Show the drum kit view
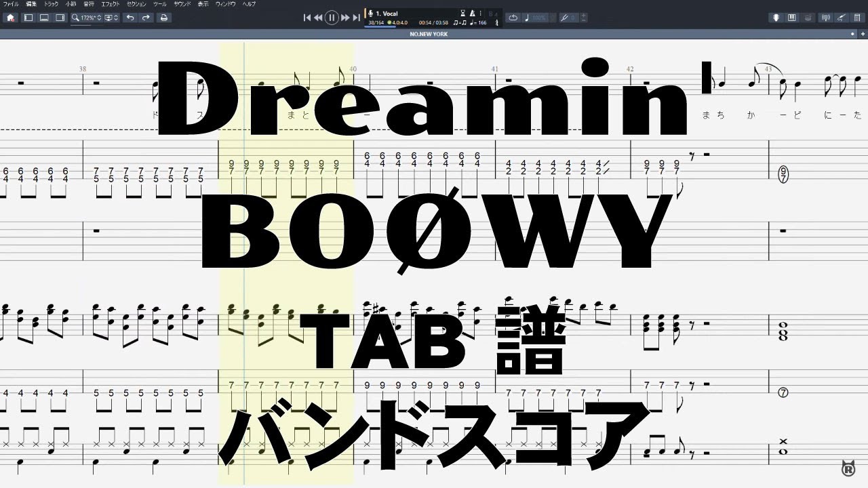Viewport: 868px width, 488px height. (x=807, y=18)
